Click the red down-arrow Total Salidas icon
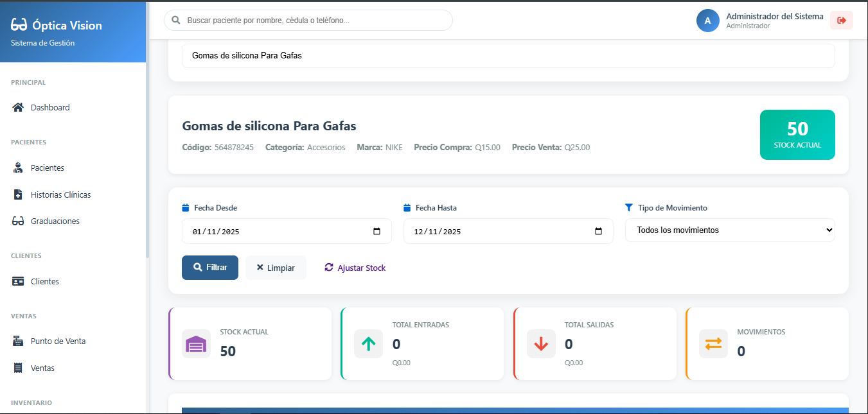This screenshot has width=868, height=414. [x=541, y=344]
